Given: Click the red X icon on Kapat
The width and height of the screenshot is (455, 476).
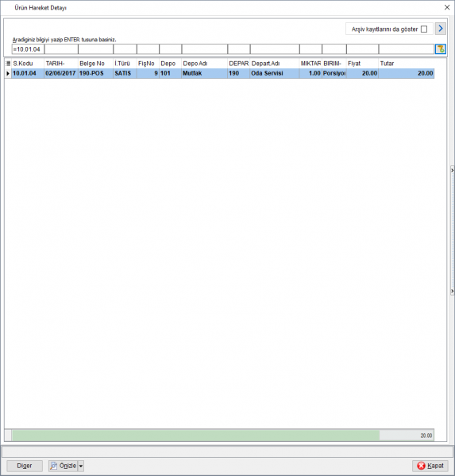Looking at the screenshot, I should click(421, 466).
